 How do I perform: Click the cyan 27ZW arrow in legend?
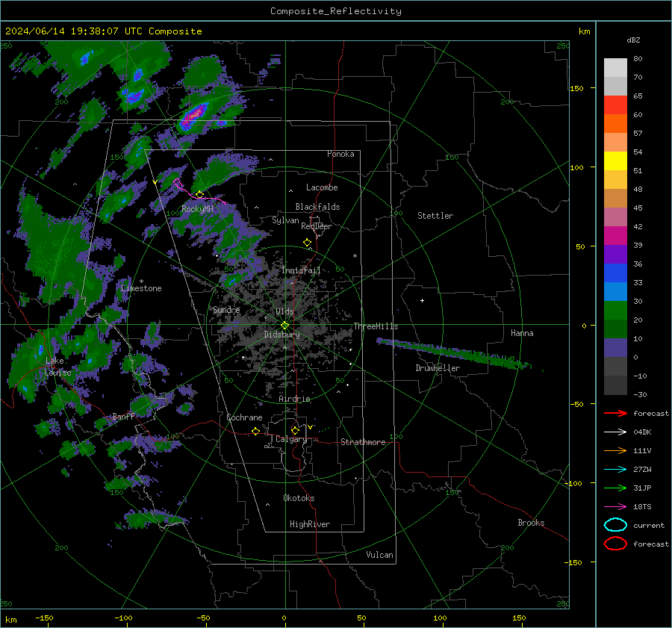(x=615, y=470)
